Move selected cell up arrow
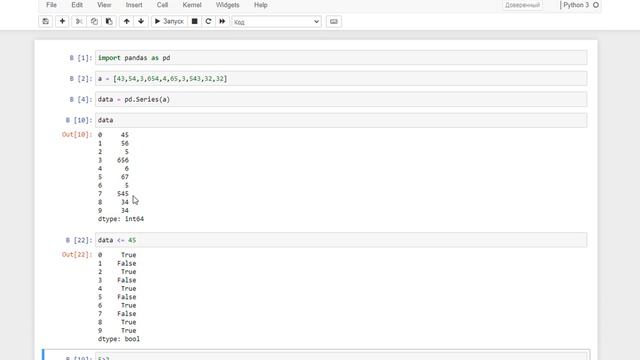This screenshot has height=360, width=640. tap(127, 21)
